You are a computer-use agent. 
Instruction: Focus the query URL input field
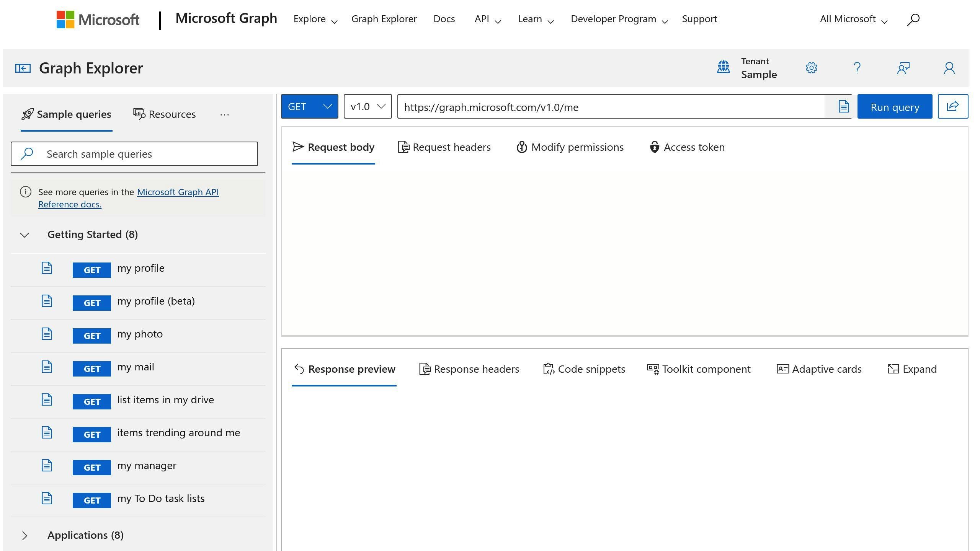pos(611,106)
